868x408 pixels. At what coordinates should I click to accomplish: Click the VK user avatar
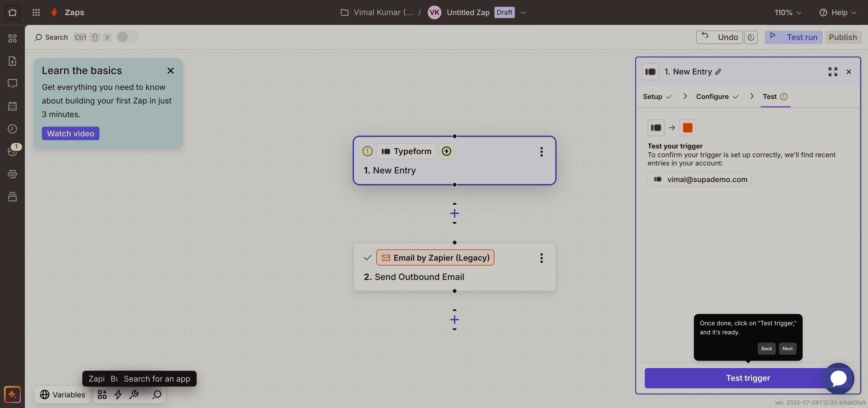point(434,12)
